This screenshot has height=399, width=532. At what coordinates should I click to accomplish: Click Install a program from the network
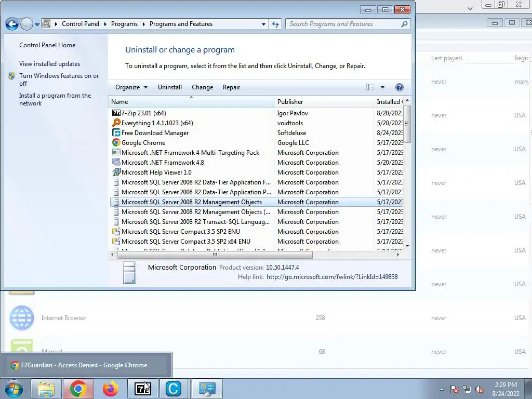tap(55, 99)
